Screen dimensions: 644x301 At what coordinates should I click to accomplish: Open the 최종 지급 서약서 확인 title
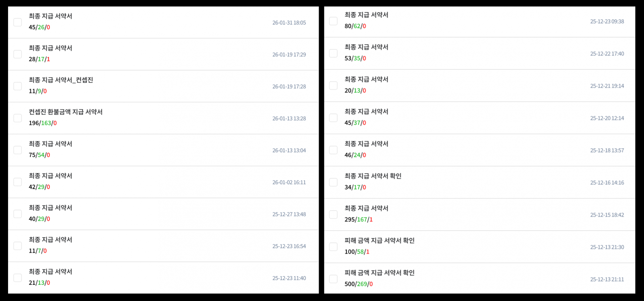tap(373, 176)
